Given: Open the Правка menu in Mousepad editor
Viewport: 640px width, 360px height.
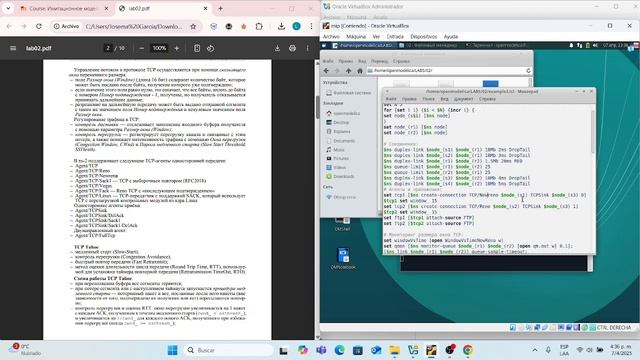Looking at the screenshot, I should click(409, 99).
